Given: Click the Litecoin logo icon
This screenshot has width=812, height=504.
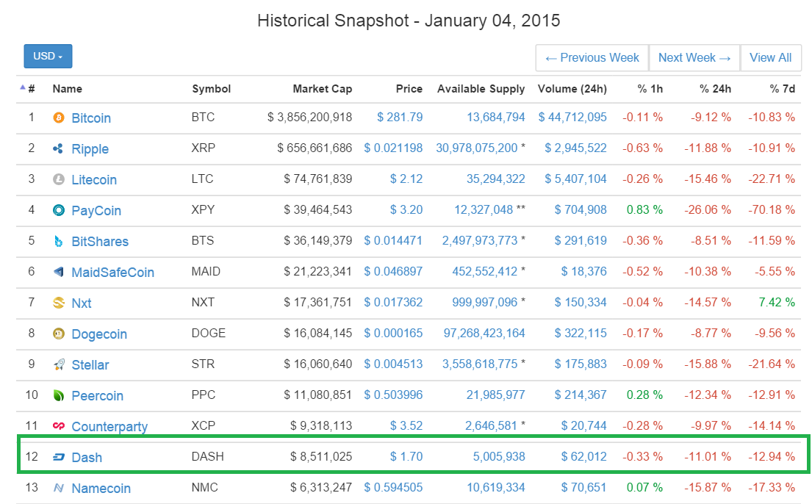Looking at the screenshot, I should pyautogui.click(x=59, y=180).
